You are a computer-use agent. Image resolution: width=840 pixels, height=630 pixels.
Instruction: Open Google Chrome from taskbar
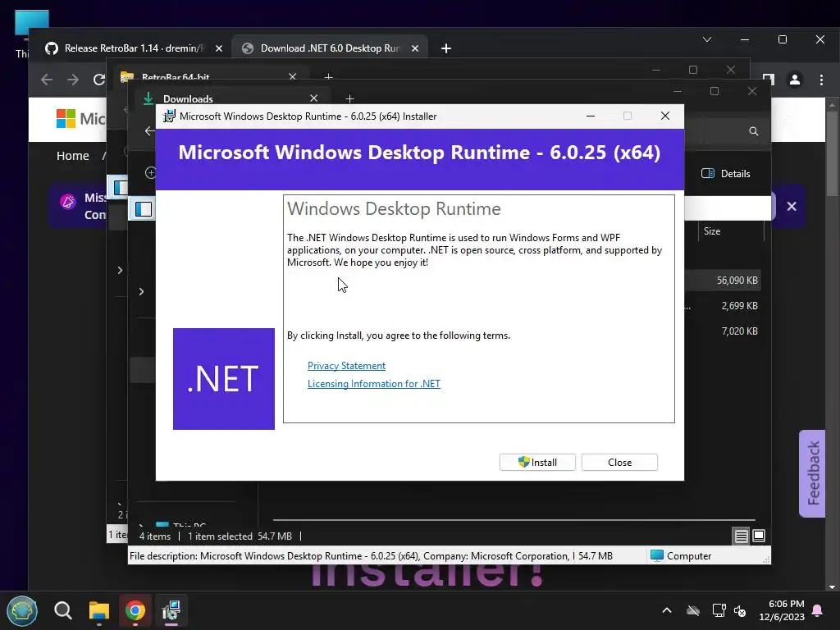(135, 610)
